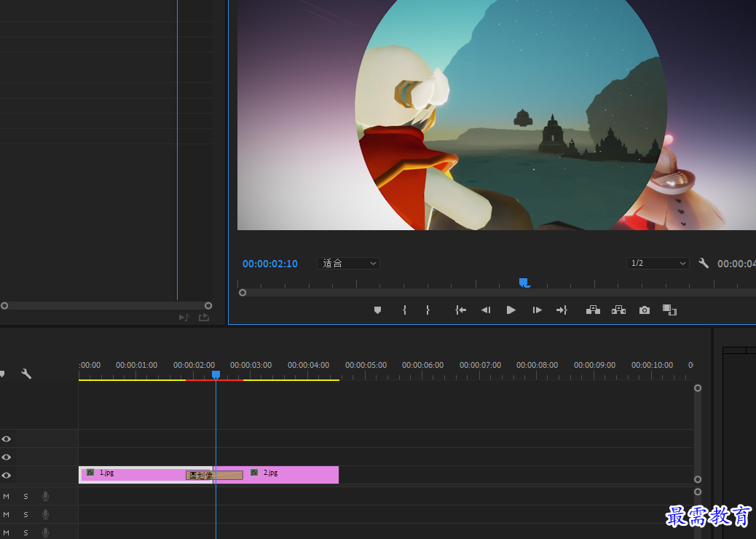Screen dimensions: 756x539
Task: Jump to the In point
Action: (x=460, y=310)
